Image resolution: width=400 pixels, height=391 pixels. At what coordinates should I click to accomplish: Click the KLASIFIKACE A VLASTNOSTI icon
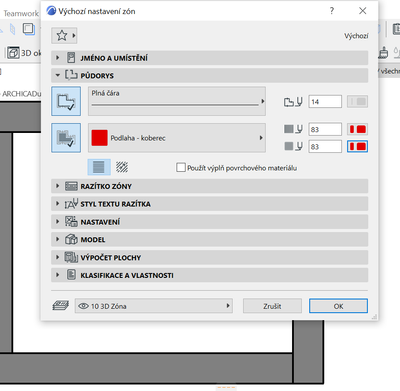point(71,275)
